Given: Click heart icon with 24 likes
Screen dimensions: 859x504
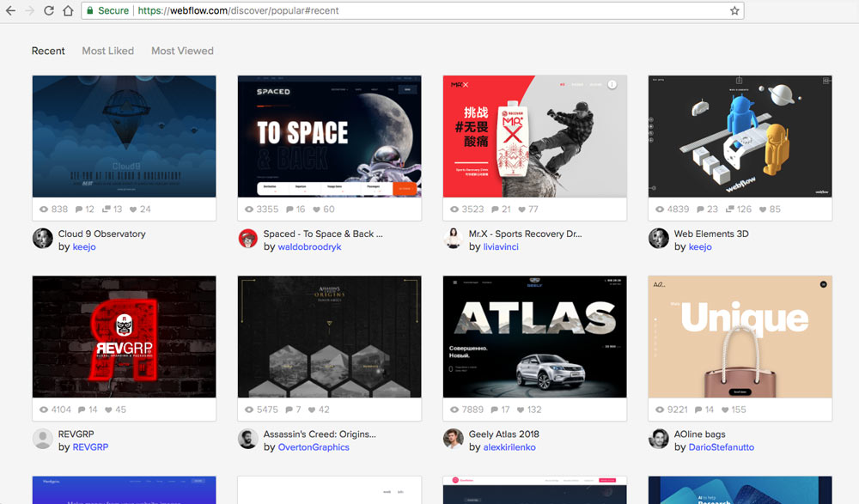Looking at the screenshot, I should [x=133, y=209].
